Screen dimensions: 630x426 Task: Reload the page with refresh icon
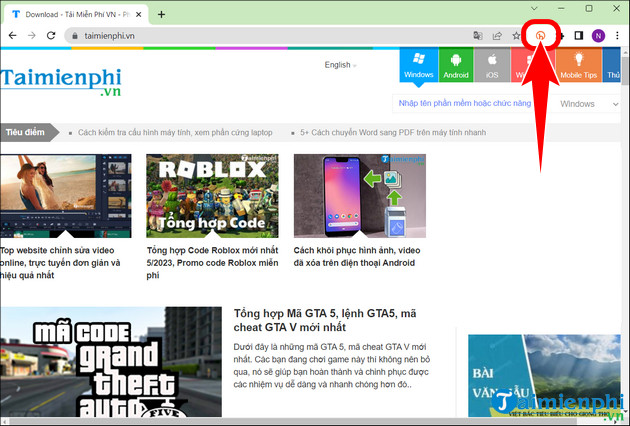(x=51, y=36)
